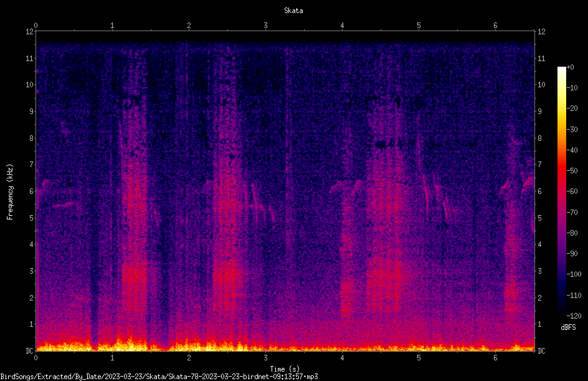Click the 5 second mark on top time axis
This screenshot has width=588, height=381.
click(419, 26)
